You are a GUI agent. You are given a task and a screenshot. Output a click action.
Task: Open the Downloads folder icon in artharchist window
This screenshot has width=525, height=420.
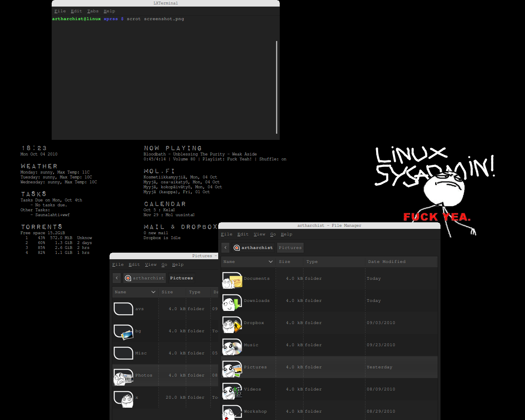click(232, 302)
